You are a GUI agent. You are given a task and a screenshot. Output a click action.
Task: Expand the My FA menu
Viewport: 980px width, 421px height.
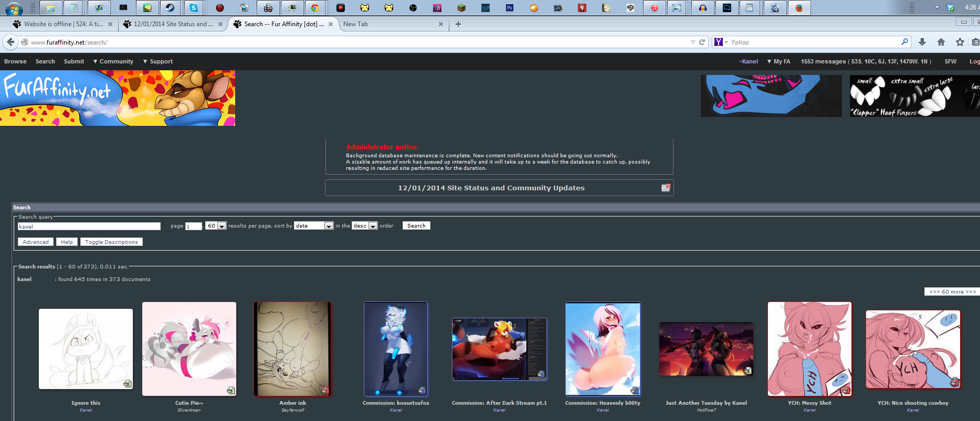778,61
